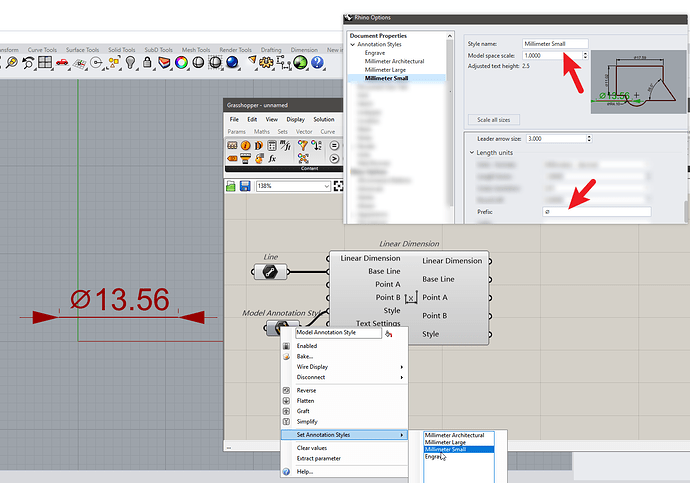
Task: Click the Scale all sizes button
Action: click(494, 120)
